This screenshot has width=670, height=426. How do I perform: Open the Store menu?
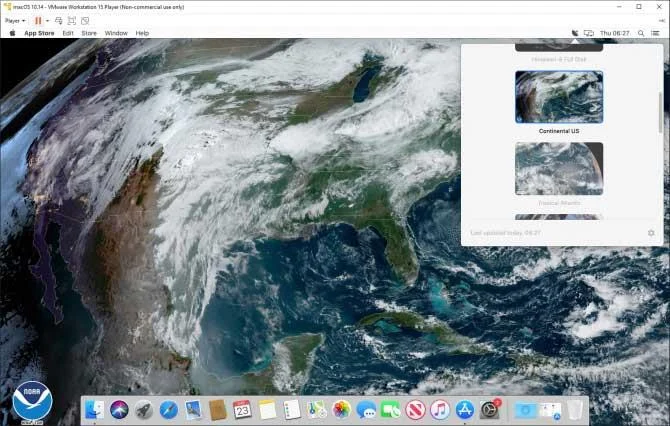tap(89, 33)
